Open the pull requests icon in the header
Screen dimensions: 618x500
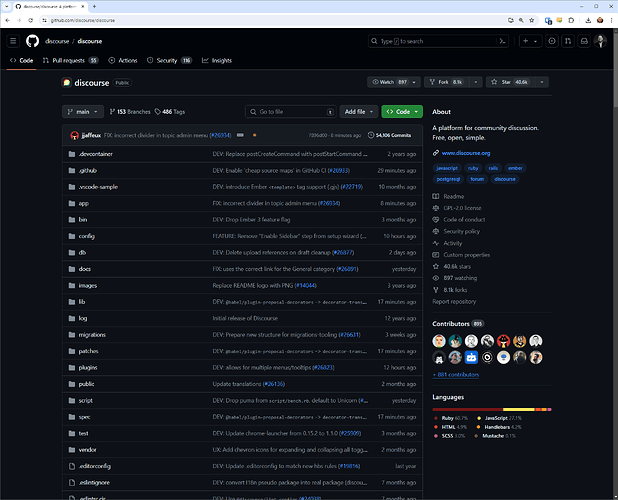point(568,41)
